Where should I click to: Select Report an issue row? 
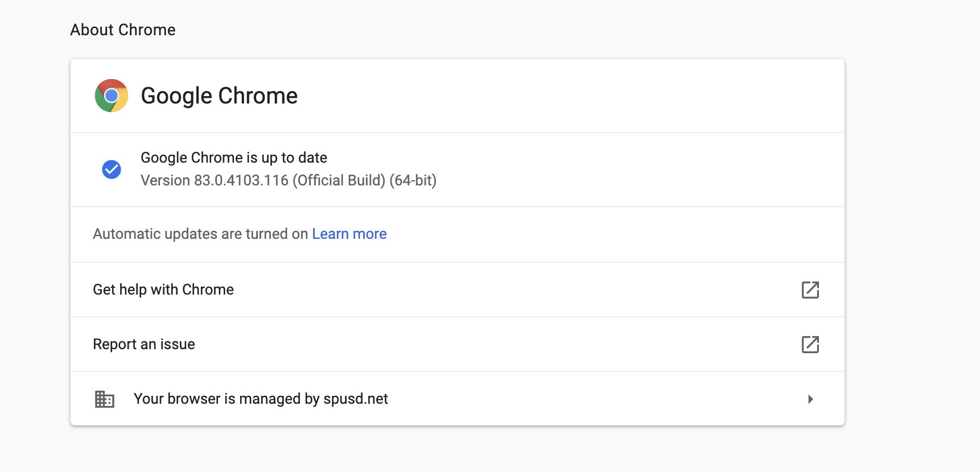(x=458, y=344)
